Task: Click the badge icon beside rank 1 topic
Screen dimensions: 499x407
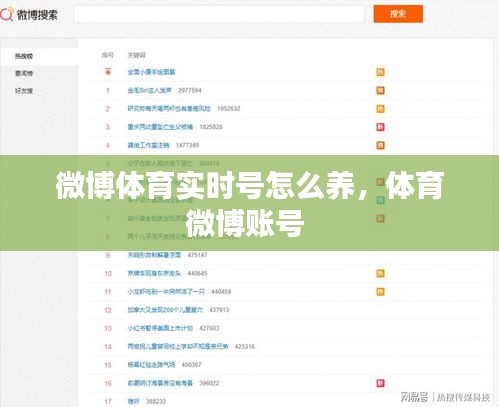Action: tap(380, 90)
